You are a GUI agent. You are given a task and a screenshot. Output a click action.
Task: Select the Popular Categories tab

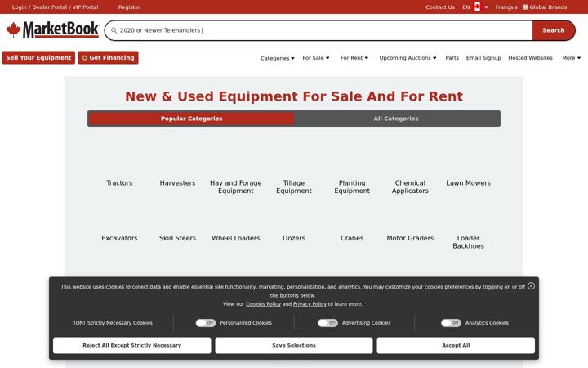pos(192,119)
